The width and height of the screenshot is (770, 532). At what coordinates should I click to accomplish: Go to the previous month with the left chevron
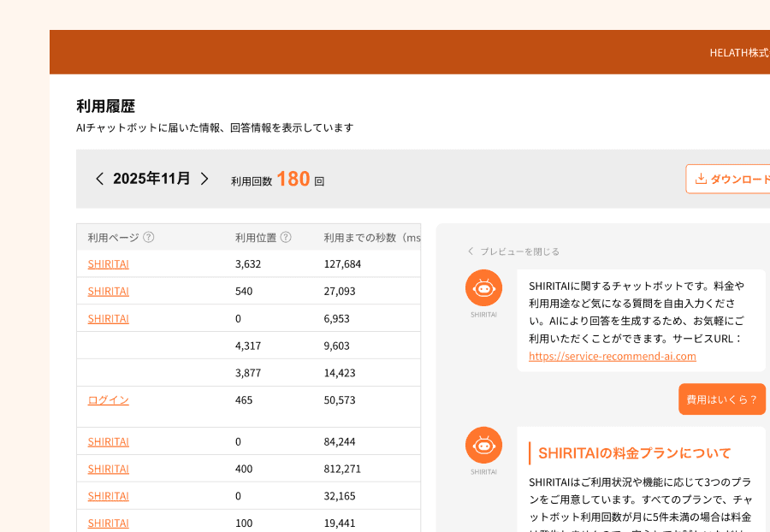point(100,179)
